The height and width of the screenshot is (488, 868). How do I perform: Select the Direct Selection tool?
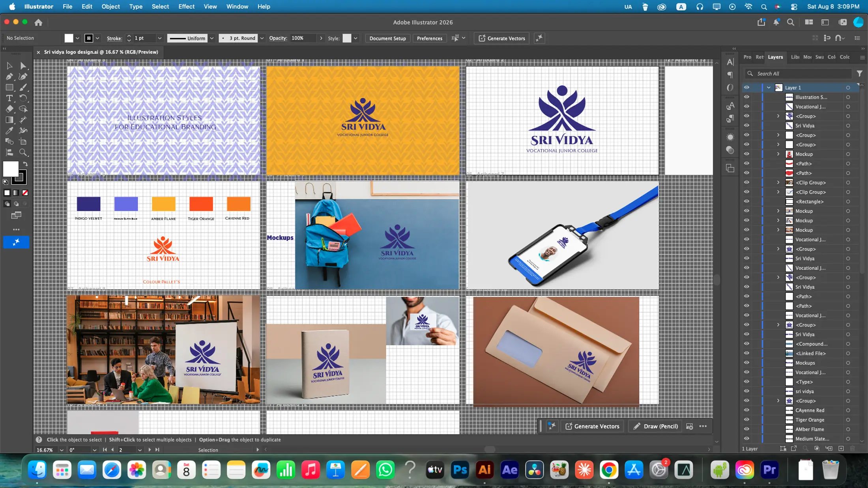[23, 66]
